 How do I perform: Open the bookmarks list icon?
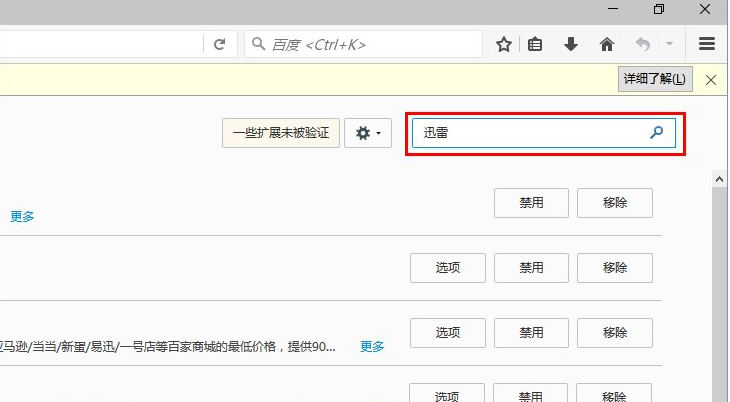pyautogui.click(x=536, y=44)
